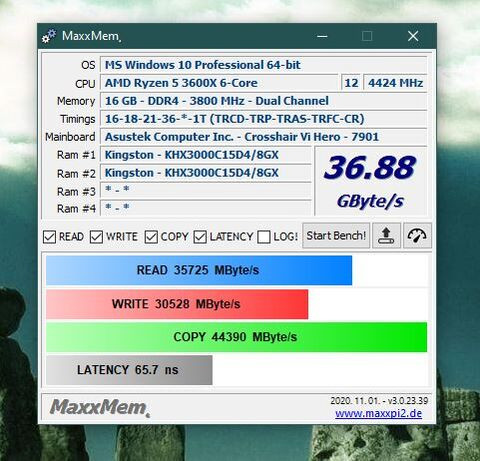This screenshot has width=480, height=461.
Task: Click the Mainboard field Crosshair Vi Hero
Action: pyautogui.click(x=263, y=137)
